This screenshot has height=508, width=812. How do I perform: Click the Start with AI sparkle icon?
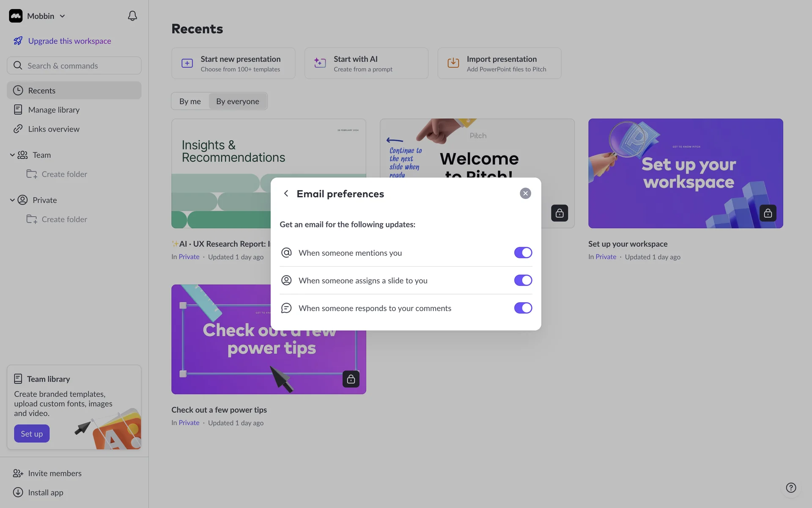tap(320, 63)
